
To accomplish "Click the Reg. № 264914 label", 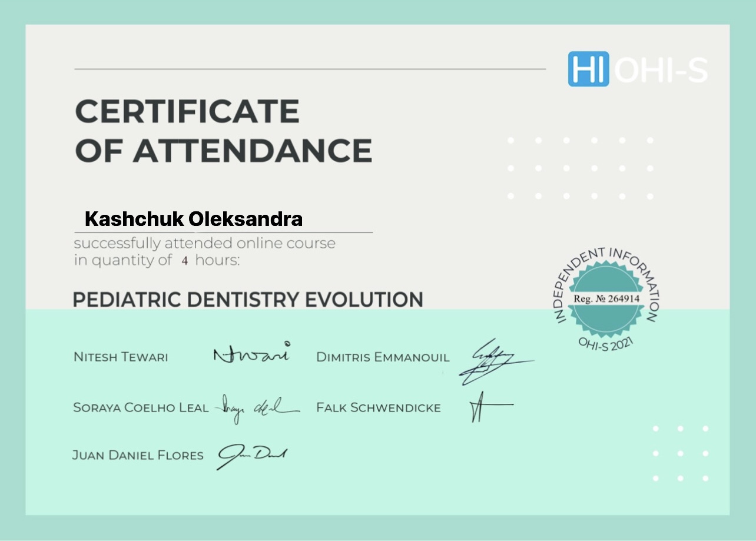I will 606,298.
